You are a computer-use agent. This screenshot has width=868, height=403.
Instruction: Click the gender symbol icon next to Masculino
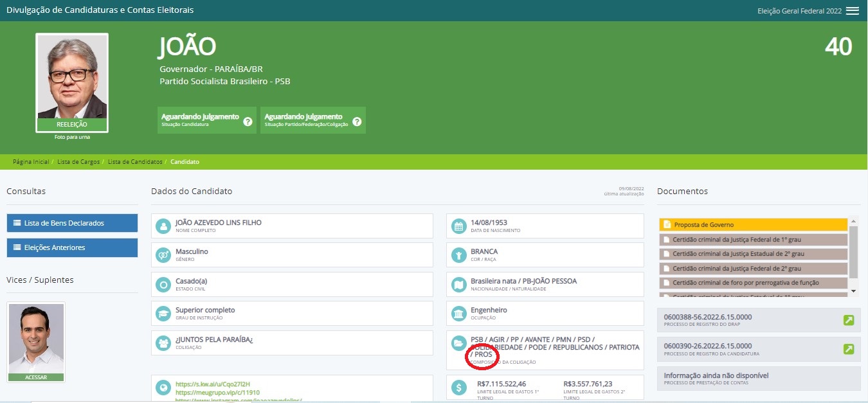click(x=163, y=255)
